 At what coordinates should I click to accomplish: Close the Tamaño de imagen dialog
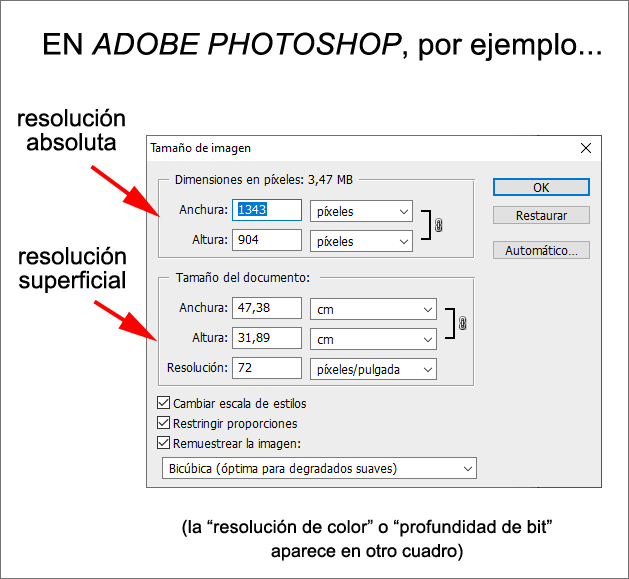pos(586,148)
